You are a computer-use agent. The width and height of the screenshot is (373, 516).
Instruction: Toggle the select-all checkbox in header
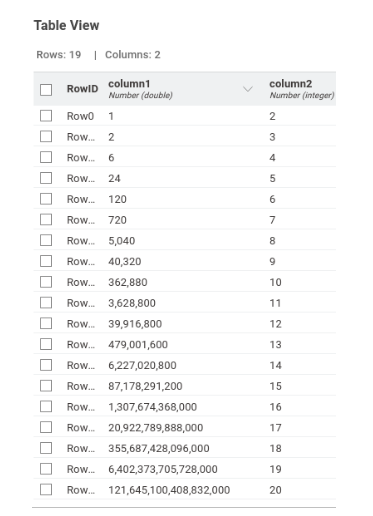[x=46, y=90]
